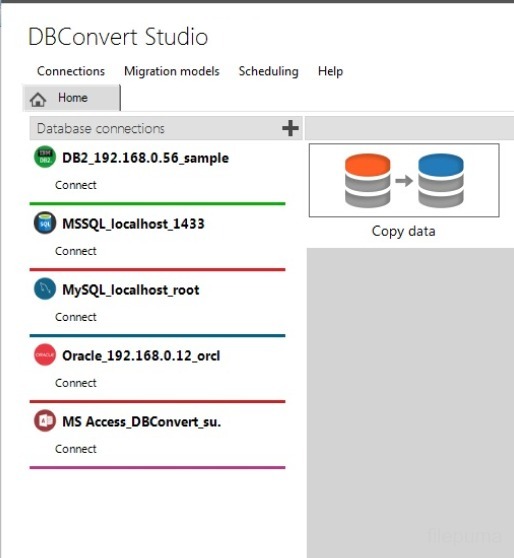Select the green IBM DB2 database icon
The image size is (514, 558).
coord(45,157)
